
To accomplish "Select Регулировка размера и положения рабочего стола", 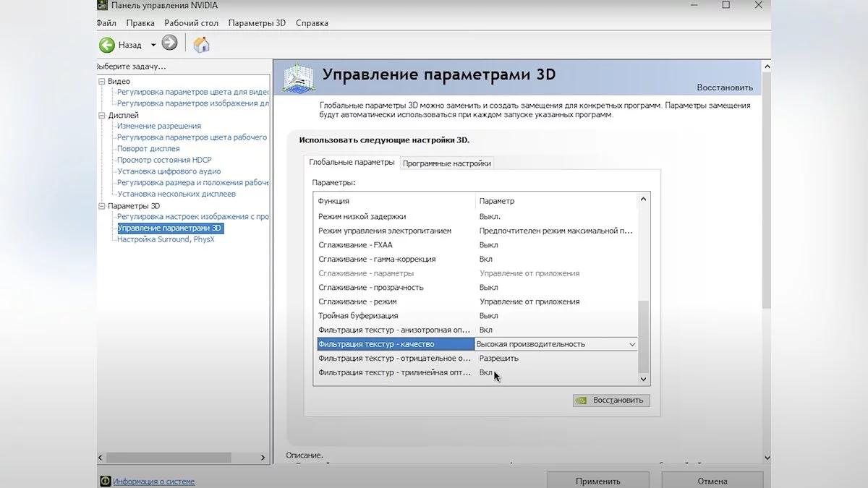I will pyautogui.click(x=193, y=183).
